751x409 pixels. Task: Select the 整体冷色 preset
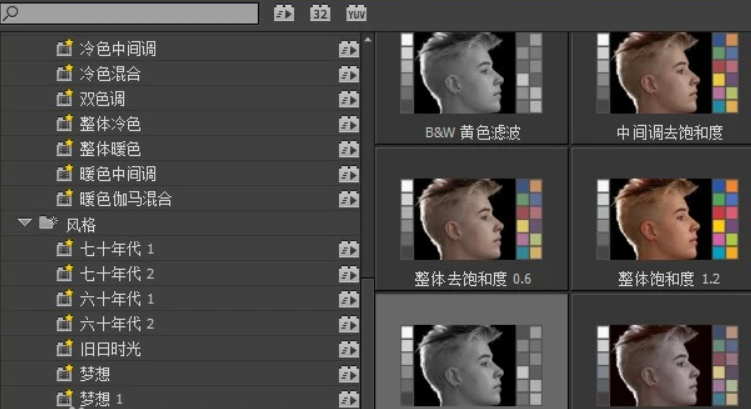tap(110, 124)
